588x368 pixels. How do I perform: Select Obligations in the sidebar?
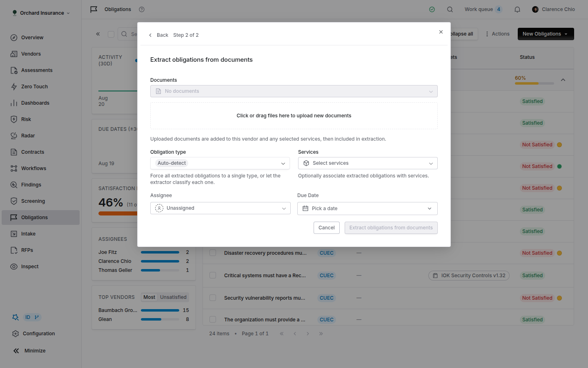(40, 218)
